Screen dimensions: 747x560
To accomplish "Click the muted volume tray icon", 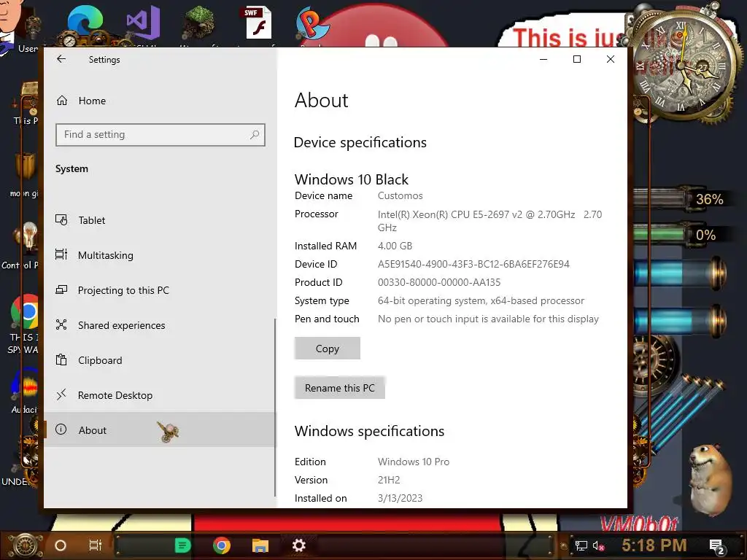I will (x=598, y=545).
